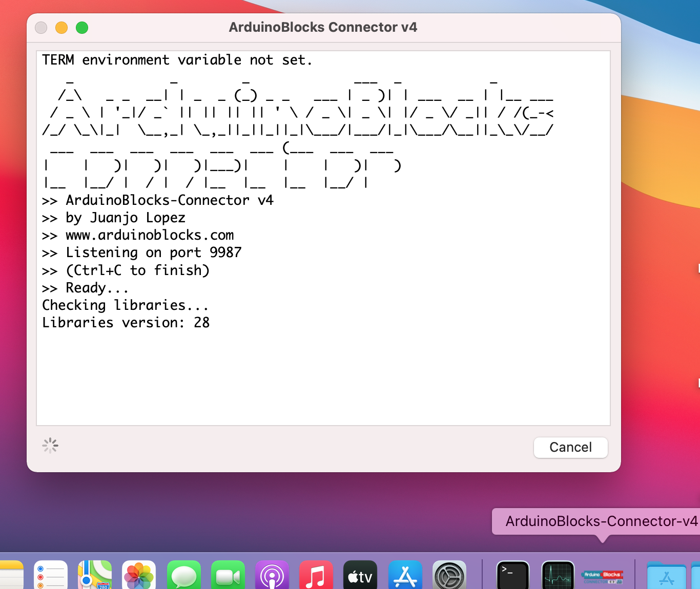Open Activity Monitor in dock

(x=558, y=575)
